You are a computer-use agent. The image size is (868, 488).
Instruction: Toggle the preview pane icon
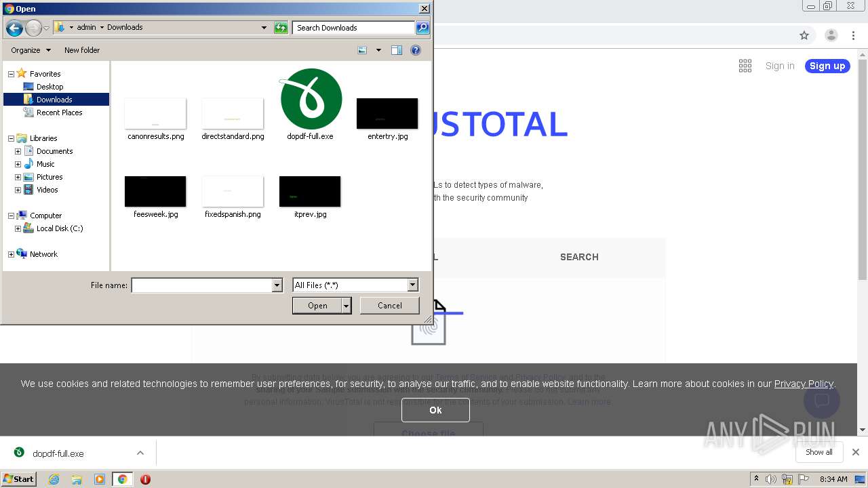(x=397, y=50)
